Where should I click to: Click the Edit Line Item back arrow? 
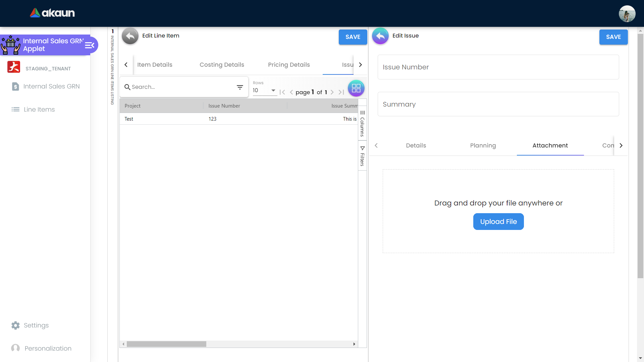click(x=130, y=36)
